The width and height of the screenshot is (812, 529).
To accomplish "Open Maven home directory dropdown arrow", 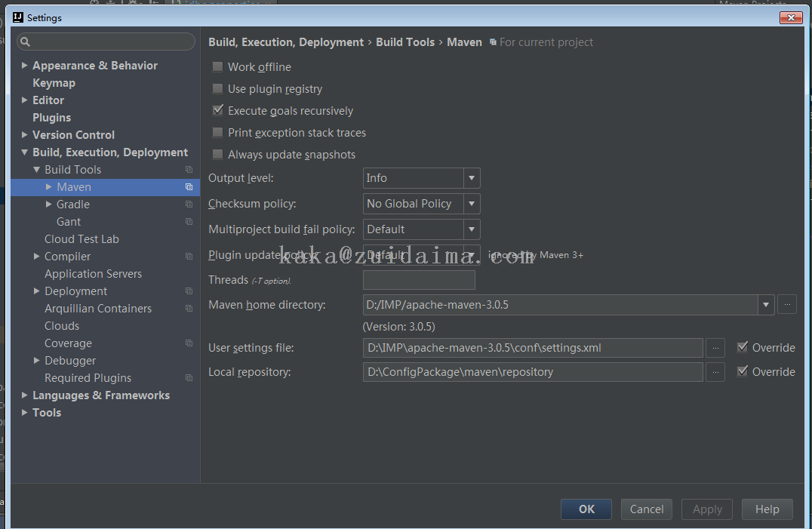I will coord(765,305).
